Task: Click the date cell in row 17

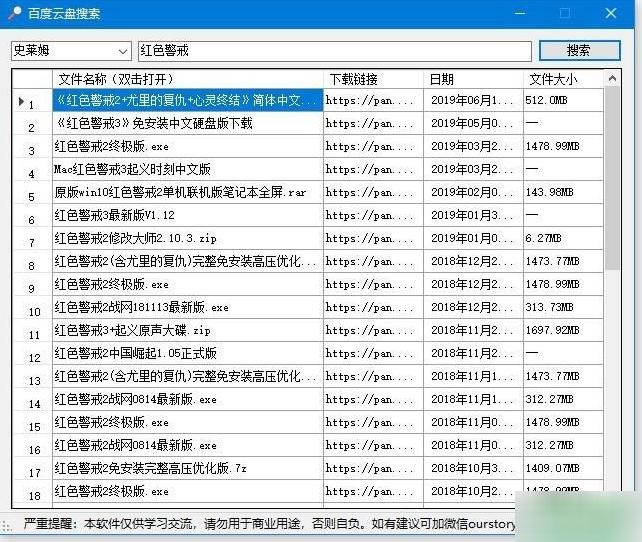Action: click(473, 468)
